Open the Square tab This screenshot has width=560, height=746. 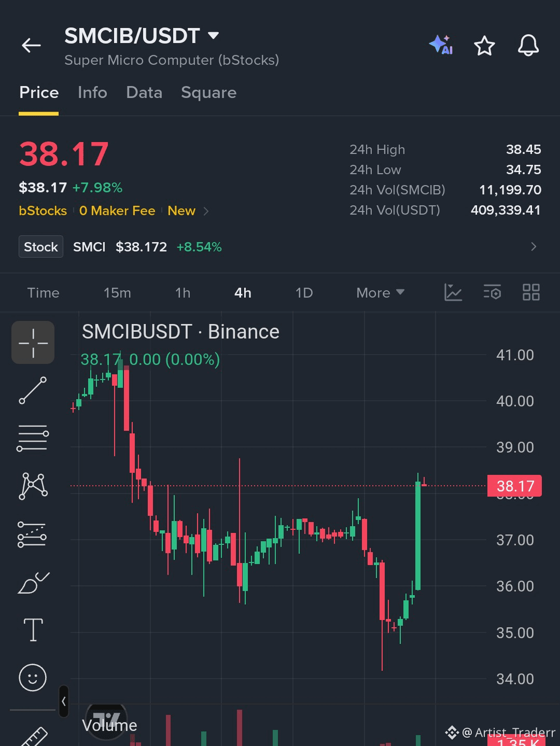point(208,93)
